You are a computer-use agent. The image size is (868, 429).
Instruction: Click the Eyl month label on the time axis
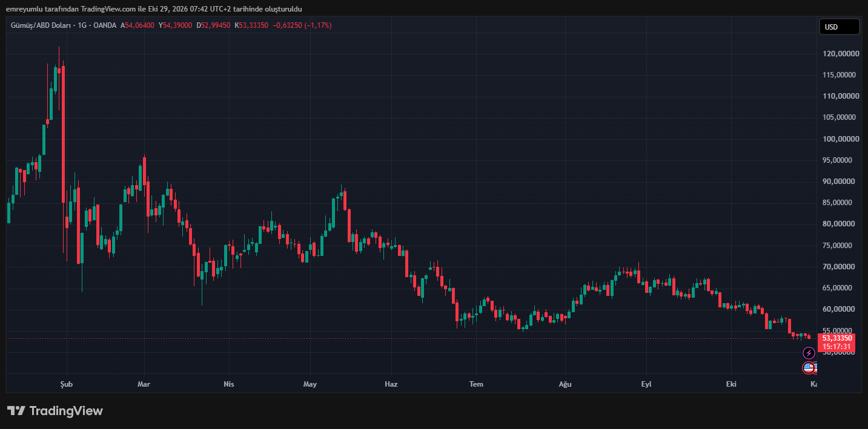(646, 384)
